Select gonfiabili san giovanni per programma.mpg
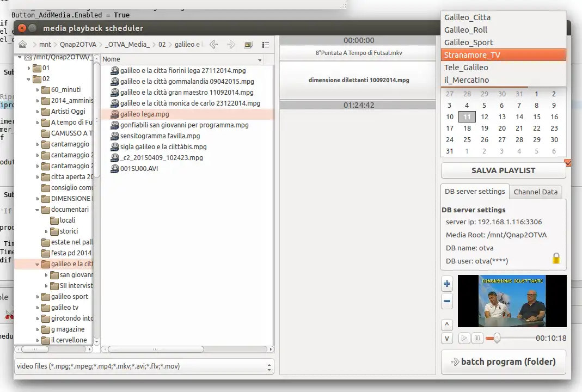Viewport: 582px width, 392px height. (x=185, y=125)
